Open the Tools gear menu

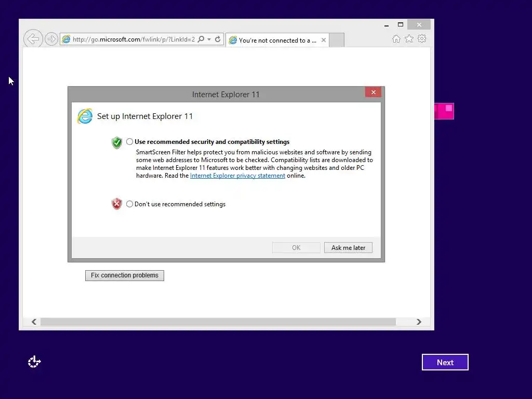[x=422, y=38]
